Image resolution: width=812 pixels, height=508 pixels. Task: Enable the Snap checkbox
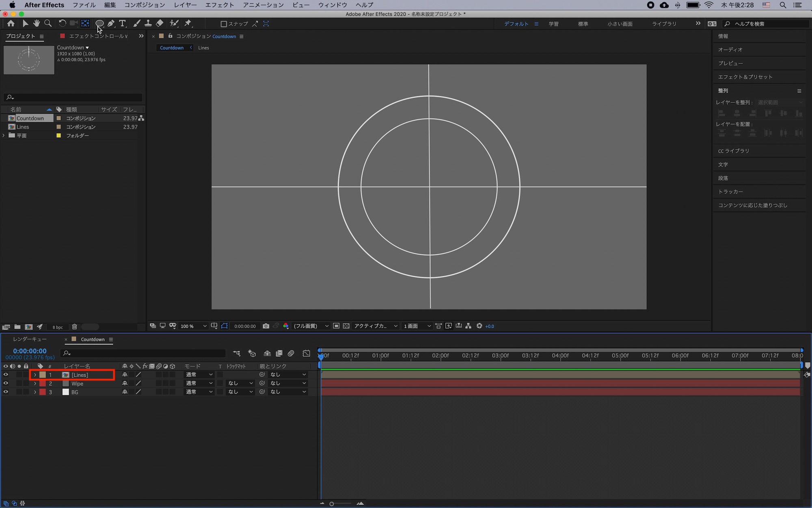click(223, 24)
